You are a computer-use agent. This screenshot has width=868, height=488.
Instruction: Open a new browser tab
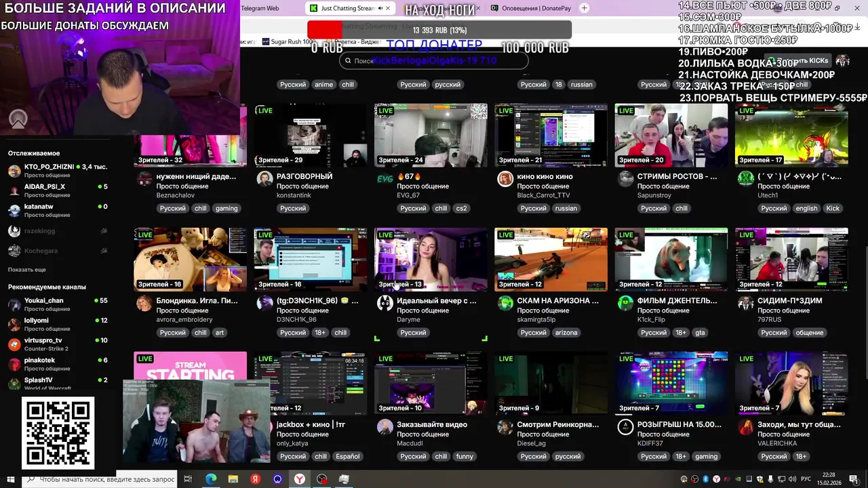pos(585,8)
